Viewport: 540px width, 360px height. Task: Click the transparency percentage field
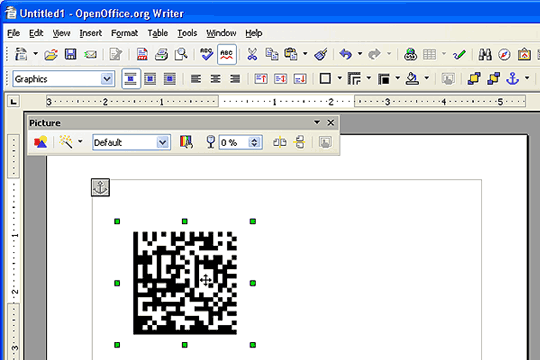tap(235, 142)
